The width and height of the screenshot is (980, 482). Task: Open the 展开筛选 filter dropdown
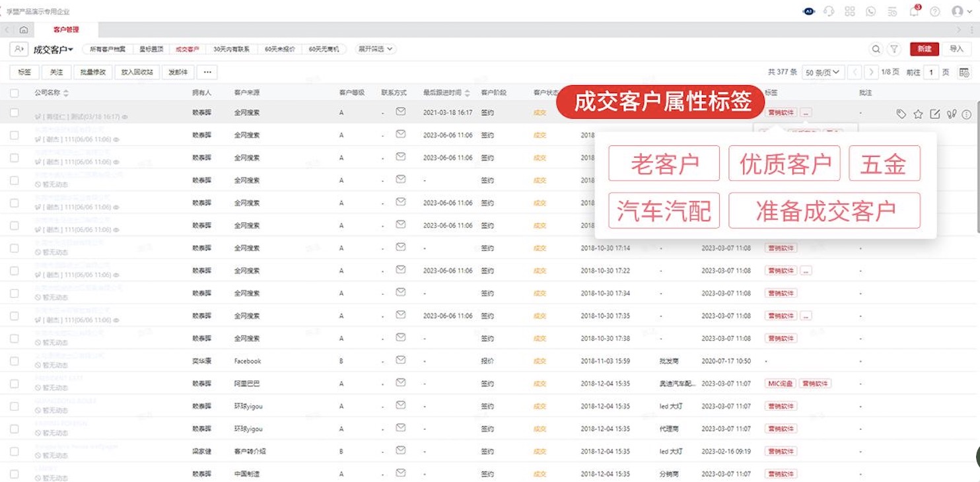374,49
